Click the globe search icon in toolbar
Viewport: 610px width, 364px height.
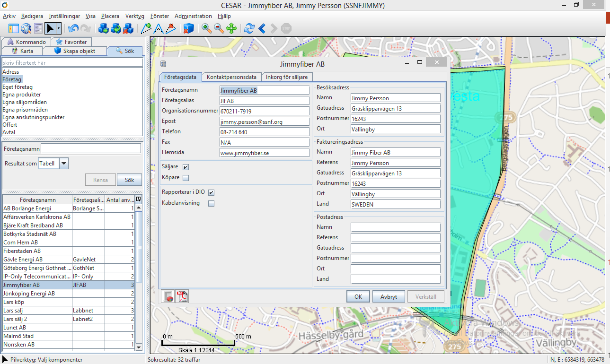point(26,29)
